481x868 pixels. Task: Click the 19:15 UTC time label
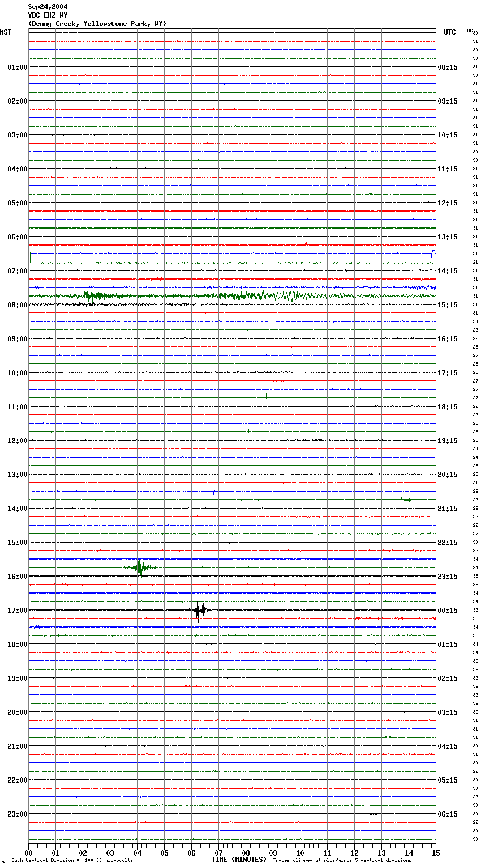coord(448,441)
